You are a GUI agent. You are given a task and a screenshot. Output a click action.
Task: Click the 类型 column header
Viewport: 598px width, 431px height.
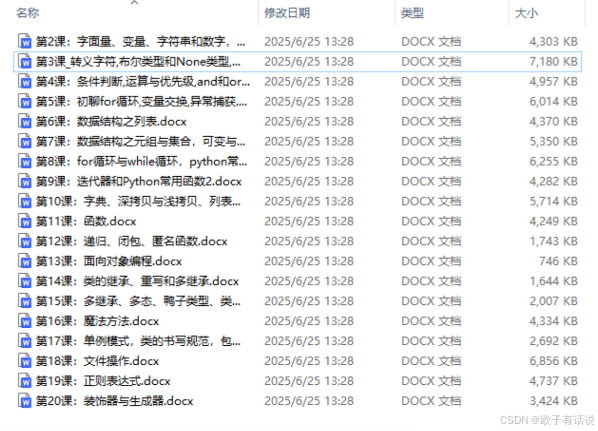click(x=412, y=13)
